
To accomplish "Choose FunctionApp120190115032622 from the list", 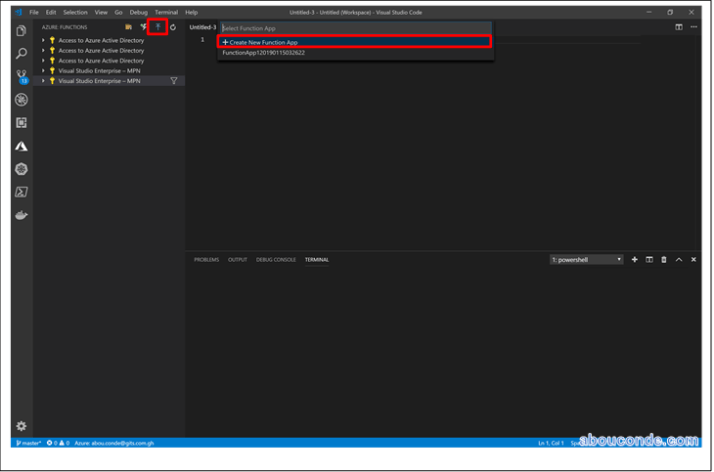I will pyautogui.click(x=264, y=53).
